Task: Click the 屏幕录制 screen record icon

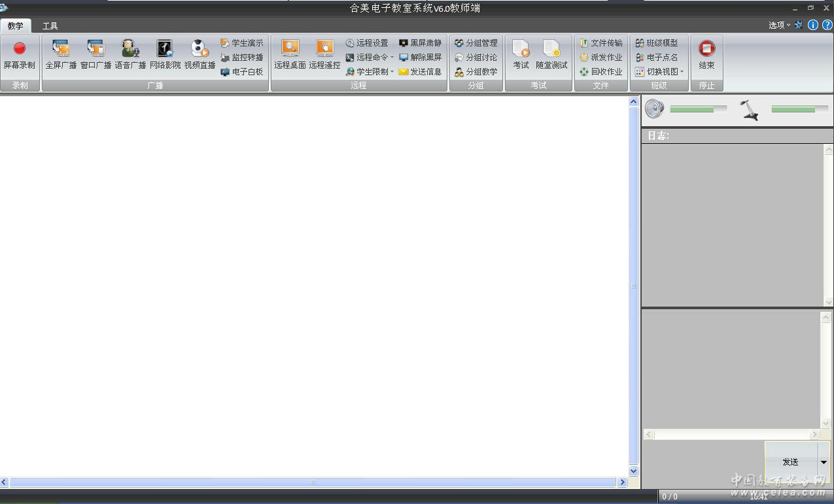Action: [19, 50]
